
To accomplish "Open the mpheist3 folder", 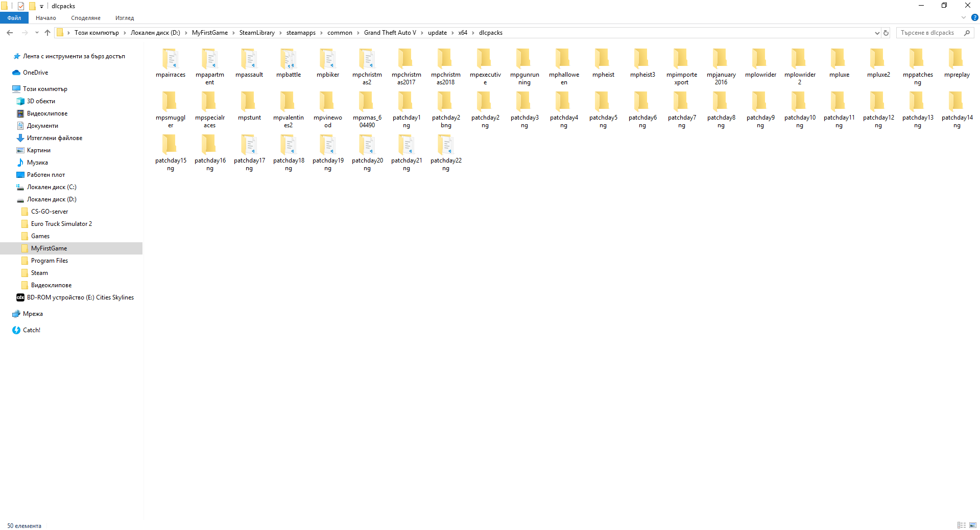I will [x=642, y=63].
